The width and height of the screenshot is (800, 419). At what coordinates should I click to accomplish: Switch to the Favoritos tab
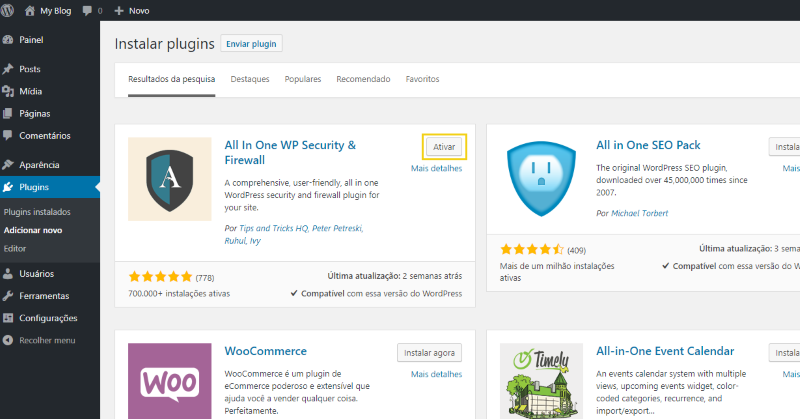(x=422, y=79)
